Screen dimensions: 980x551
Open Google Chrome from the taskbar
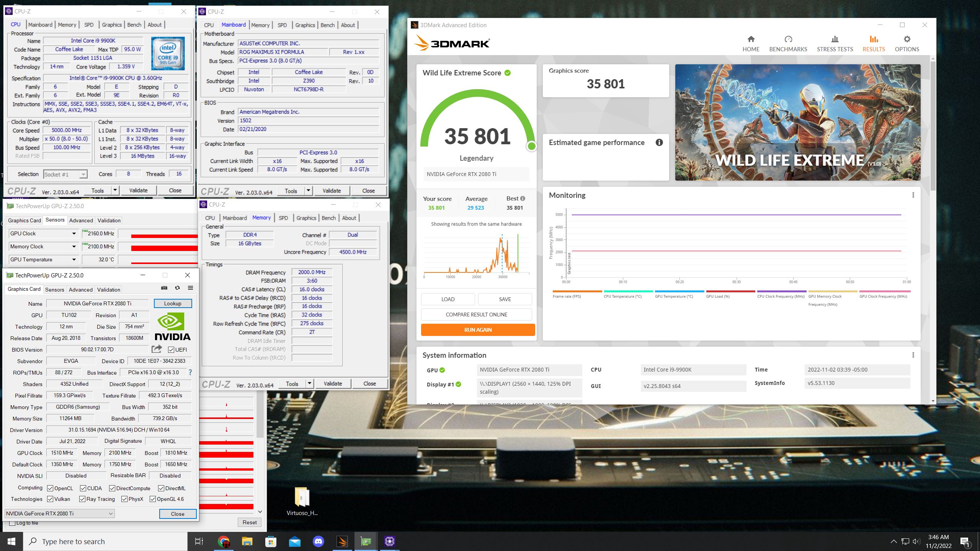224,541
